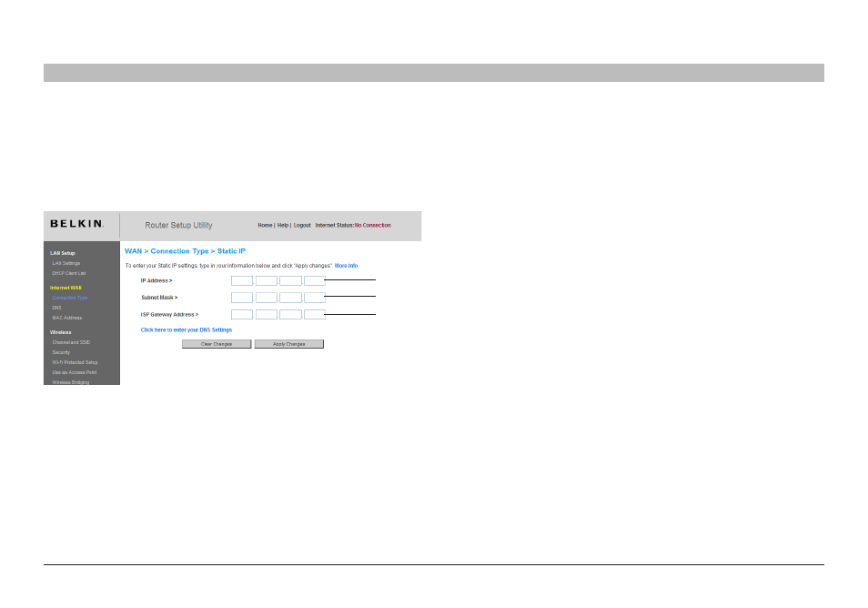This screenshot has width=868, height=608.
Task: Select the Internet WAN sidebar heading
Action: 66,288
